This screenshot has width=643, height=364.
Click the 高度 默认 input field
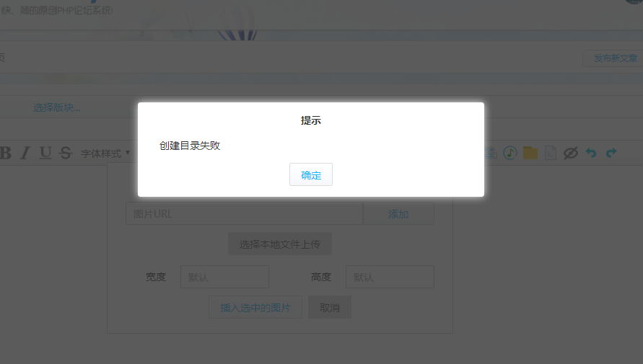click(390, 277)
